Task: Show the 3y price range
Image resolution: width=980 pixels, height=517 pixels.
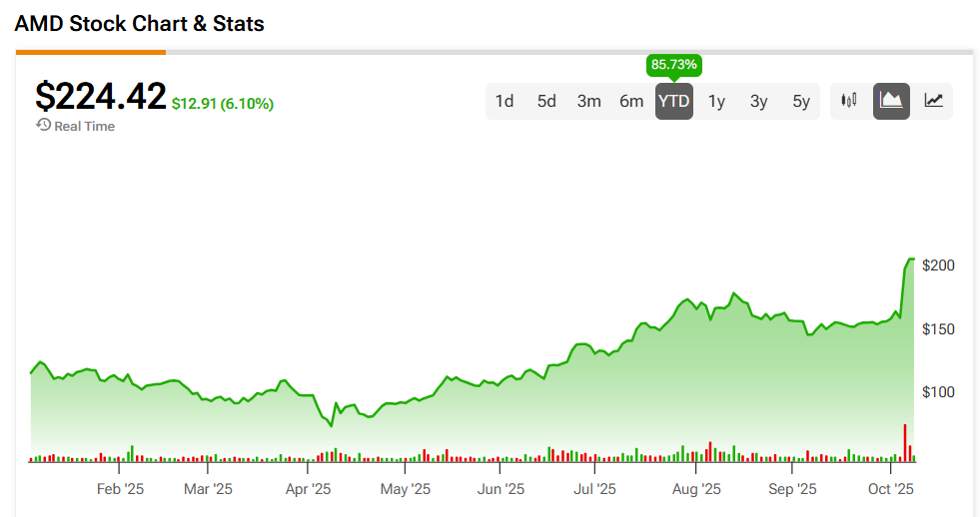Action: [x=758, y=101]
